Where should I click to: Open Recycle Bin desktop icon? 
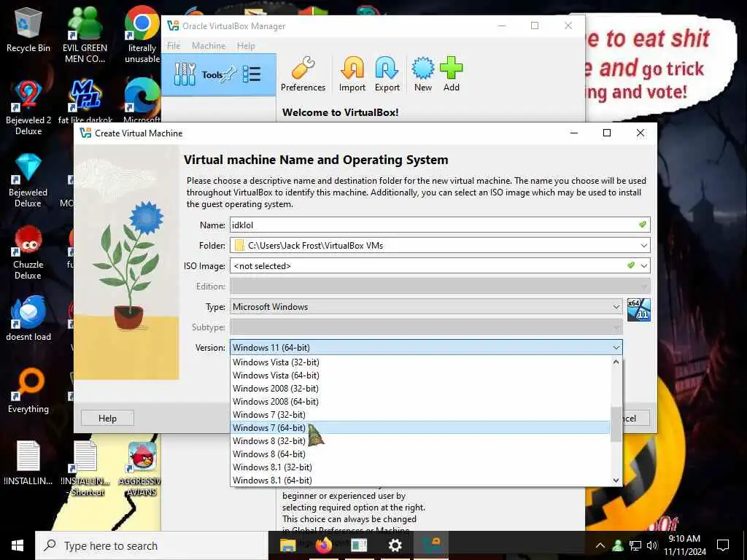click(28, 29)
